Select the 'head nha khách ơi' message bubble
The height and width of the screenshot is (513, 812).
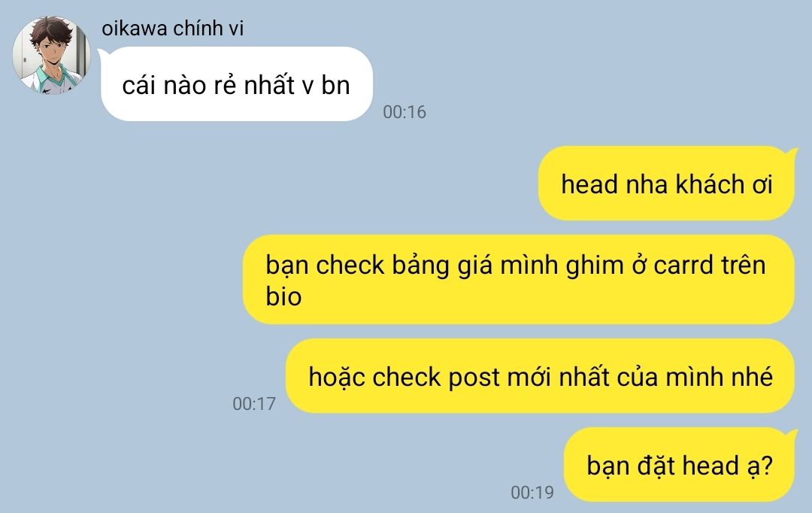click(666, 184)
